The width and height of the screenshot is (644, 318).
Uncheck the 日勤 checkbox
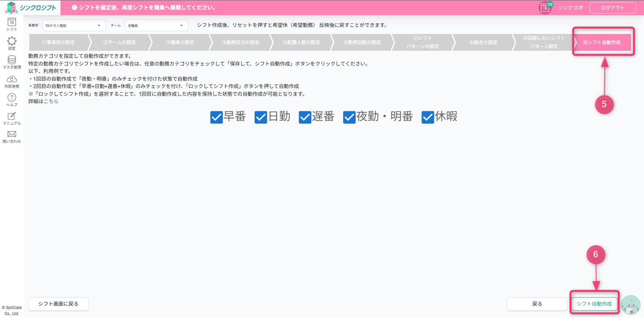coord(261,117)
